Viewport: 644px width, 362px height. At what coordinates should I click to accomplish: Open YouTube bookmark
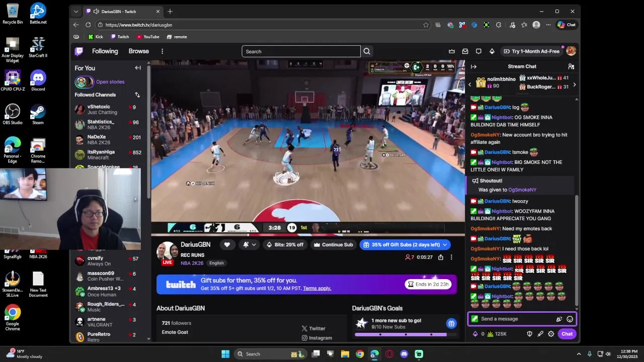148,37
